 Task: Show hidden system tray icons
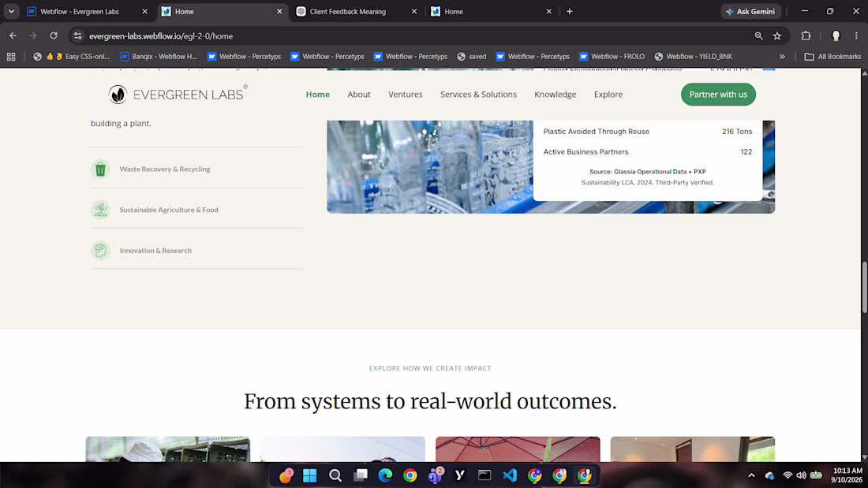751,475
